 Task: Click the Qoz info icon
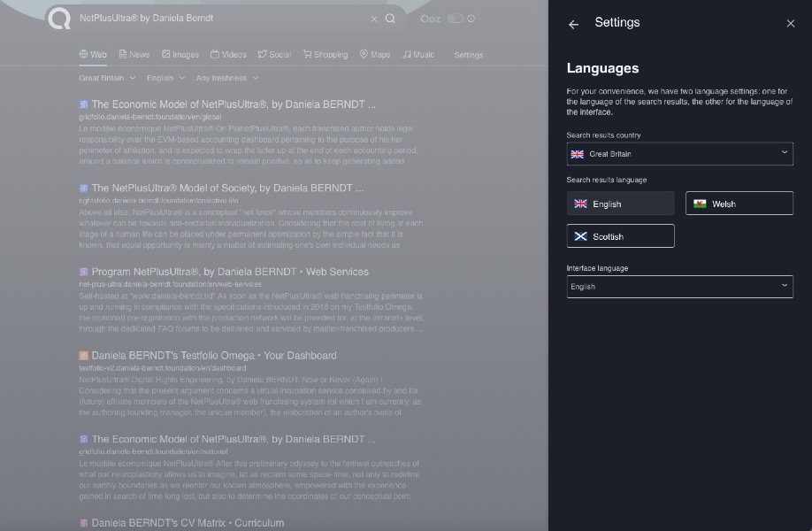471,19
